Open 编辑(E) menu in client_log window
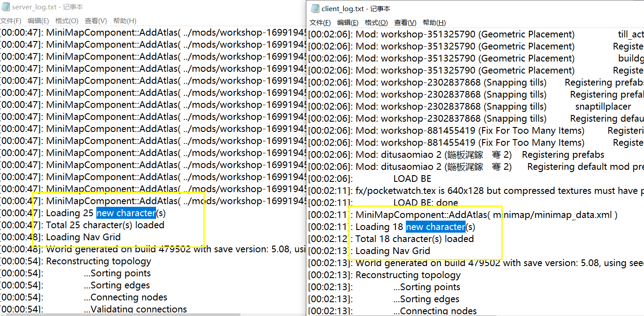Screen dimensions: 644x316 click(x=348, y=23)
